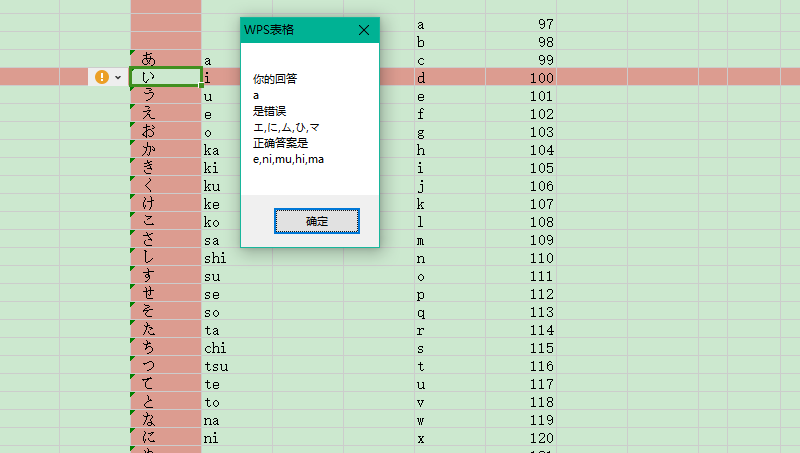Select the cell containing と
The image size is (800, 453).
tap(166, 401)
